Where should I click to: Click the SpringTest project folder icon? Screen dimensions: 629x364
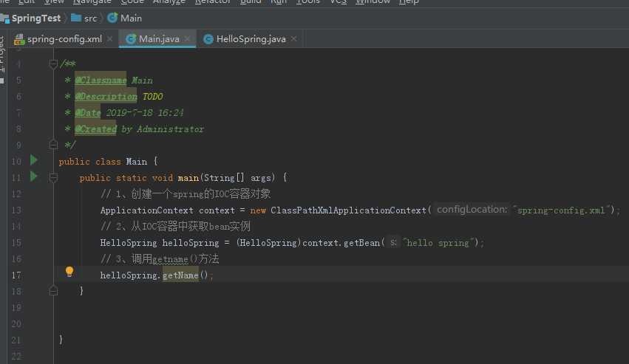pyautogui.click(x=5, y=18)
